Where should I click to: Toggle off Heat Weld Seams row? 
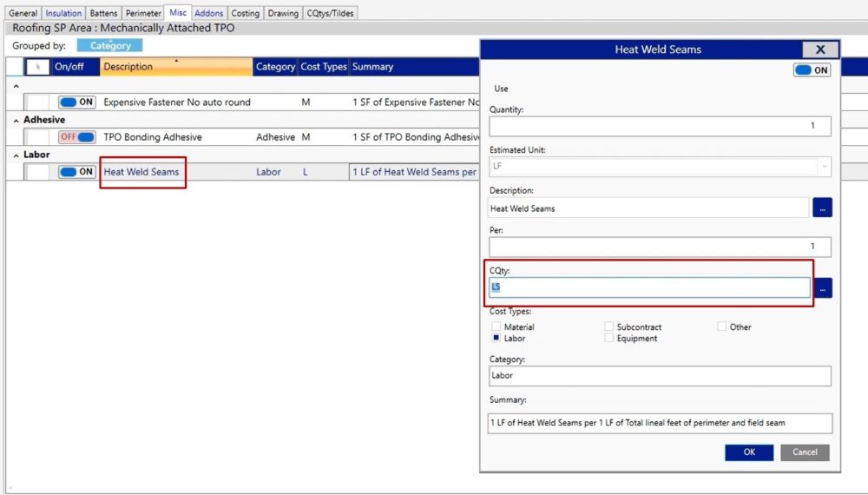[76, 172]
